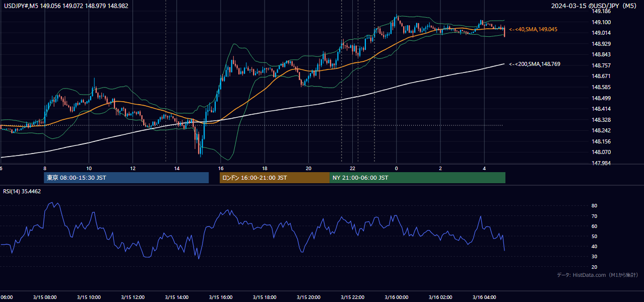Click the 3/15 18:00 time axis label
644x302 pixels.
[265, 297]
